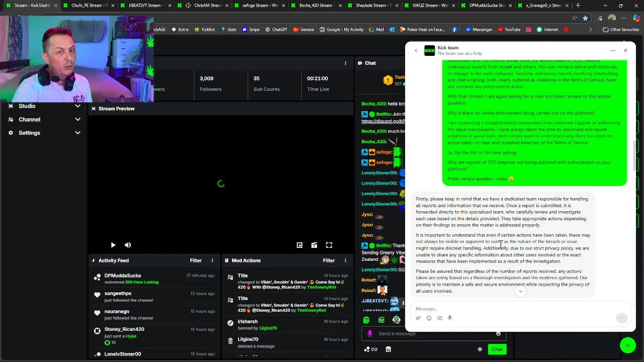
Task: Open Messenger bookmark
Action: pyautogui.click(x=478, y=29)
